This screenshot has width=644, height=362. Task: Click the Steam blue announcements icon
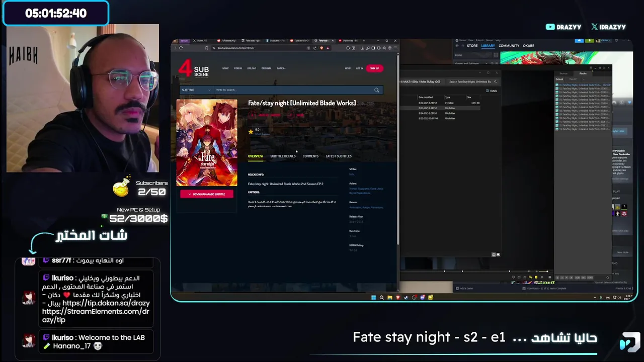tap(579, 40)
